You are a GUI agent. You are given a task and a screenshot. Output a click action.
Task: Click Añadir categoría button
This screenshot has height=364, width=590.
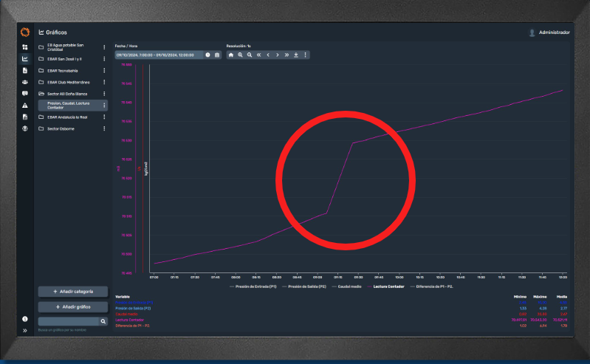point(73,292)
